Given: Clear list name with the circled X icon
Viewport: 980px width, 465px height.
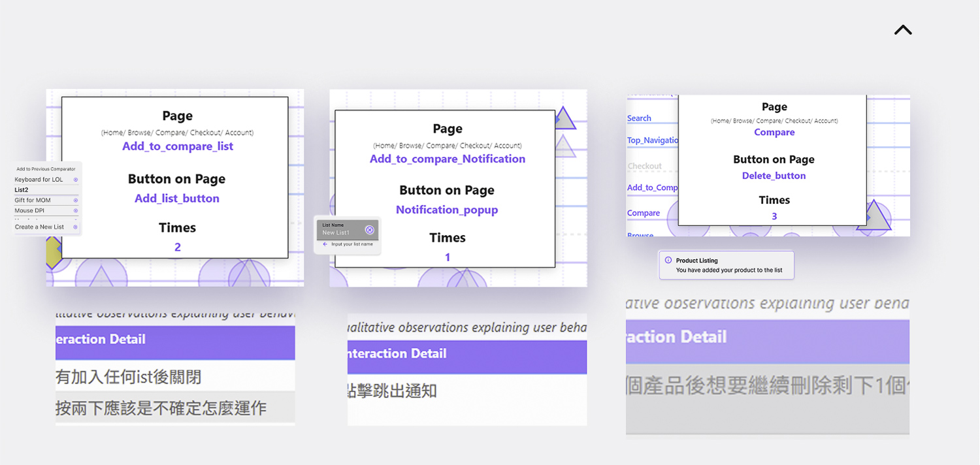Looking at the screenshot, I should point(370,230).
